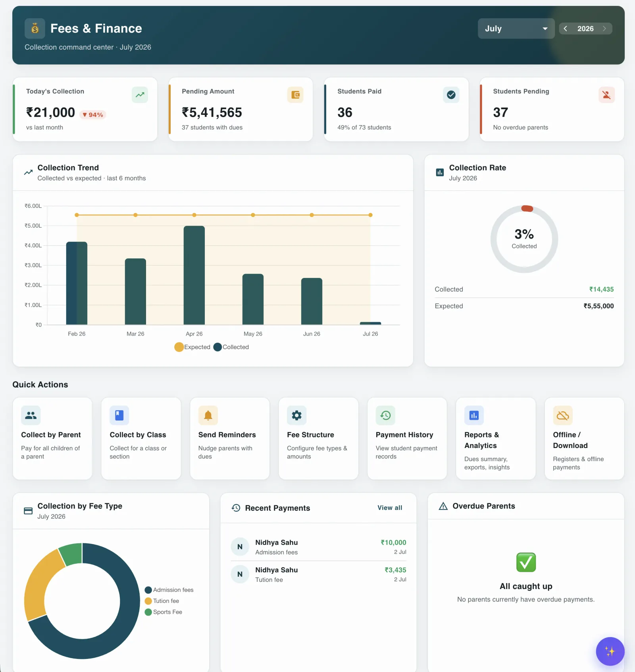The width and height of the screenshot is (635, 672).
Task: Click the money bag icon beside Fees & Finance
Action: (x=35, y=28)
